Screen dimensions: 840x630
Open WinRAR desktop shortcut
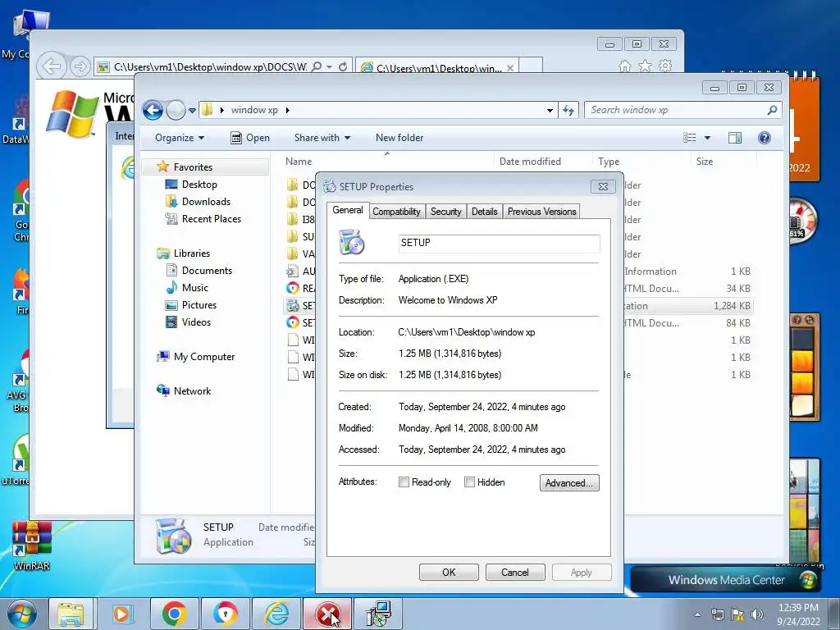[x=32, y=546]
